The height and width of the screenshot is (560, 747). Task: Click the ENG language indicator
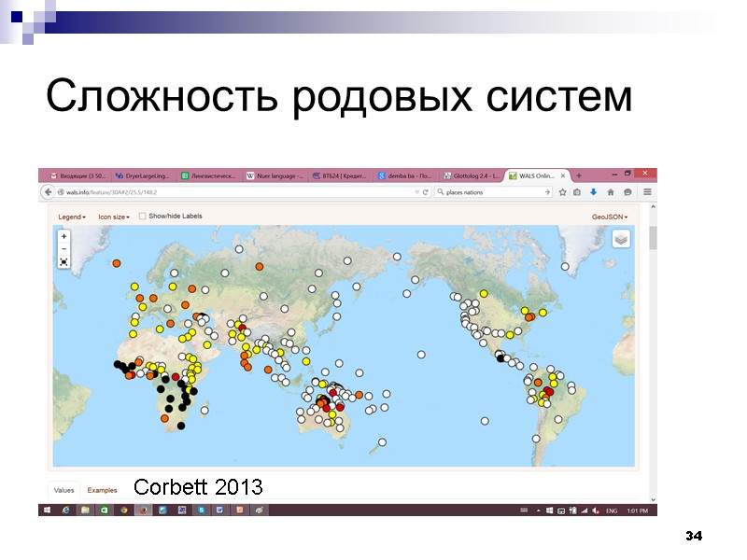coord(612,511)
